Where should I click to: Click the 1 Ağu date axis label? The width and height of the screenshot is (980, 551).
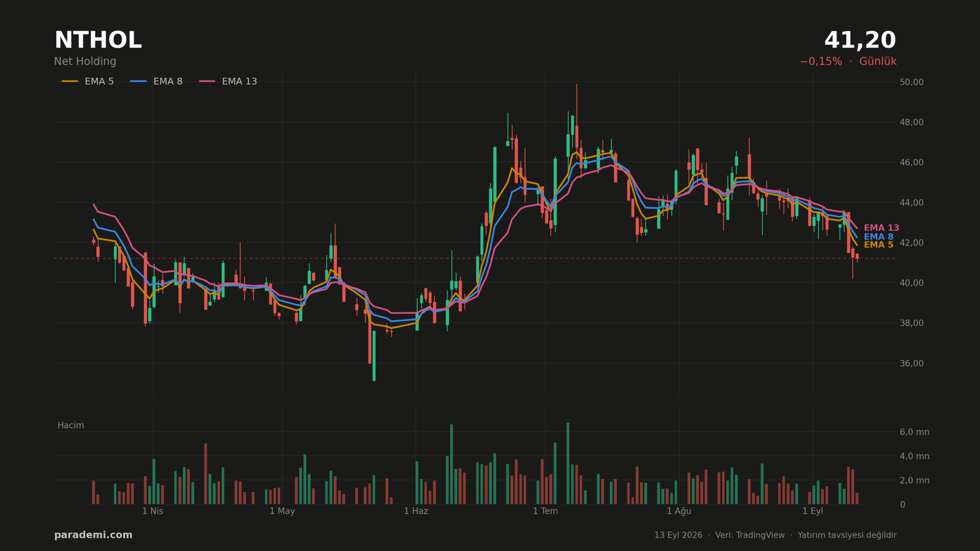[679, 511]
